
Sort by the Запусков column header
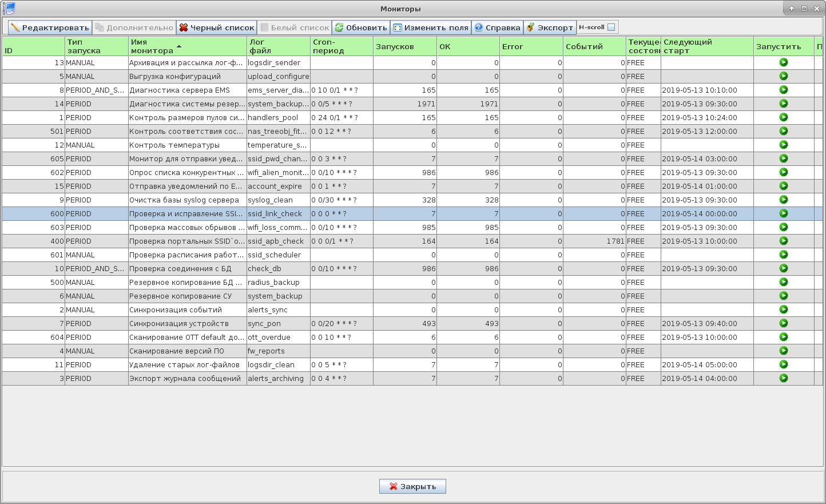point(404,46)
